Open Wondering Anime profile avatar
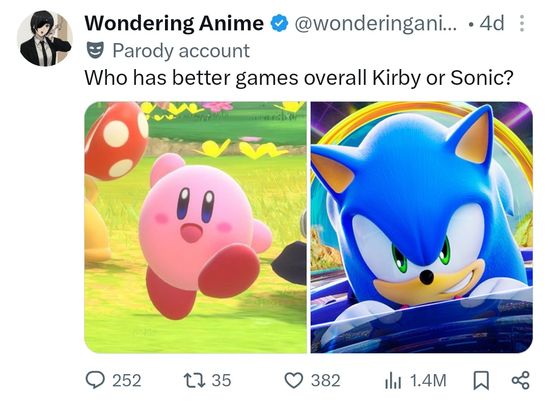550x405 pixels. coord(45,38)
